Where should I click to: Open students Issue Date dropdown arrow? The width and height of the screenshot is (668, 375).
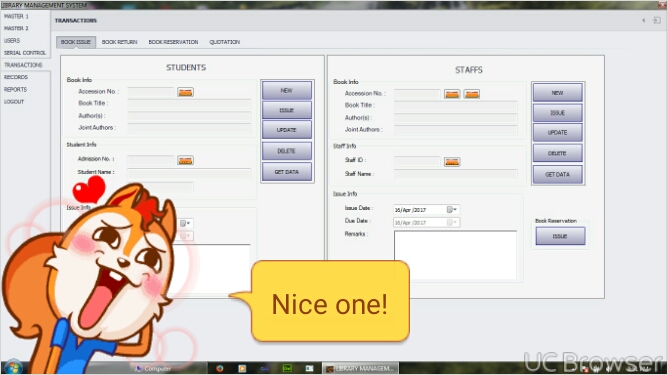click(x=185, y=223)
